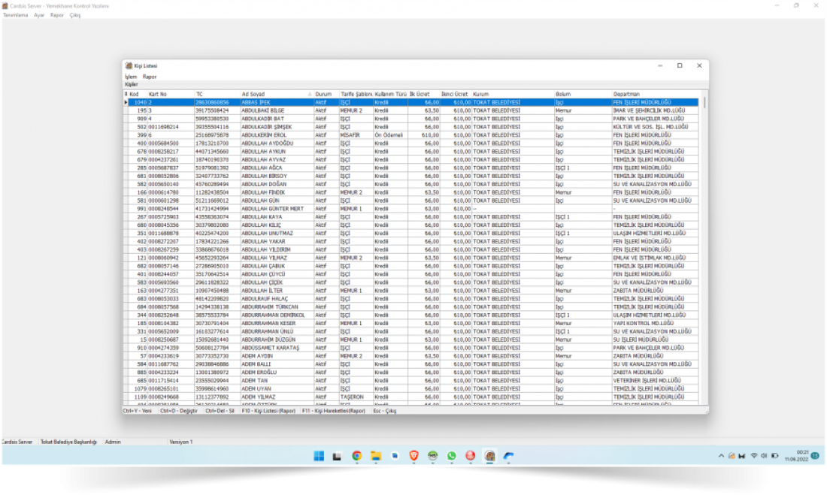Screen dimensions: 827x504
Task: Open Tanımlama menu in main window
Action: click(16, 15)
